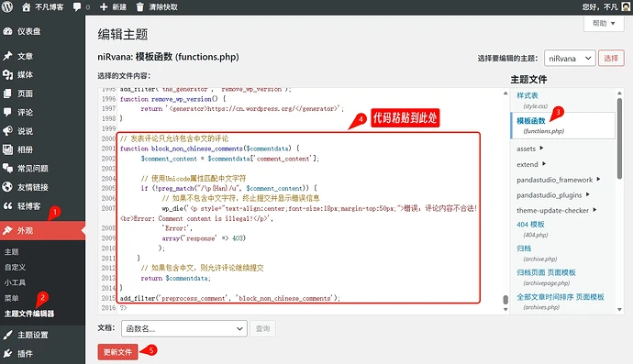Click the 说说 megaphone icon
Screen dimensions: 633x364
7,131
